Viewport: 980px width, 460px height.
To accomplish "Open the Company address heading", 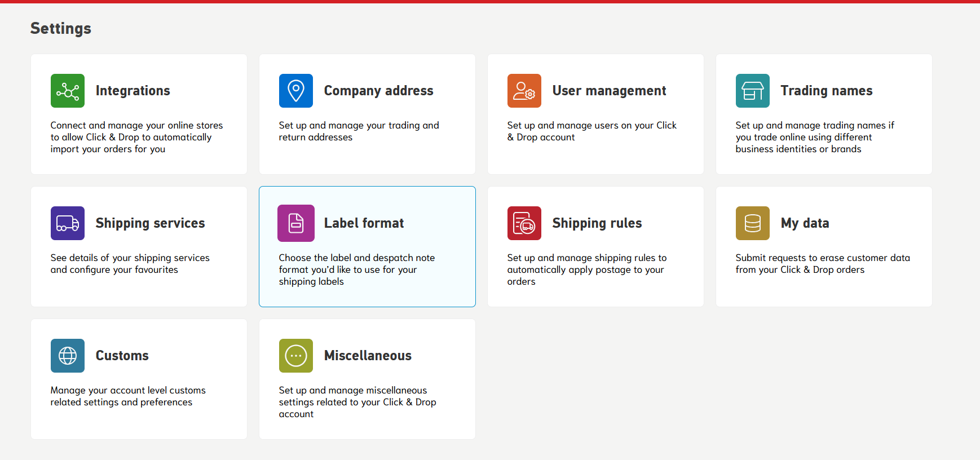I will pos(378,91).
